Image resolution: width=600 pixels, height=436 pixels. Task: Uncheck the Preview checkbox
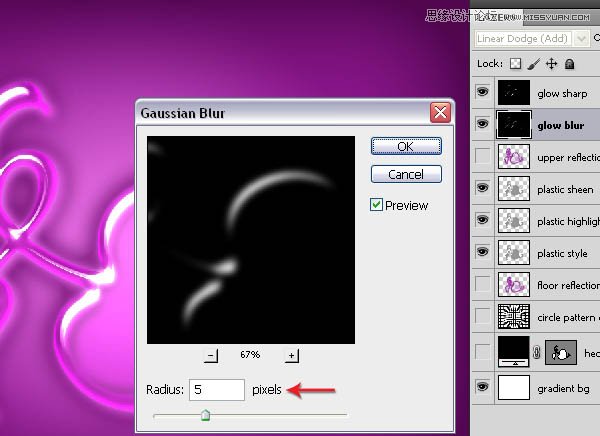[376, 205]
